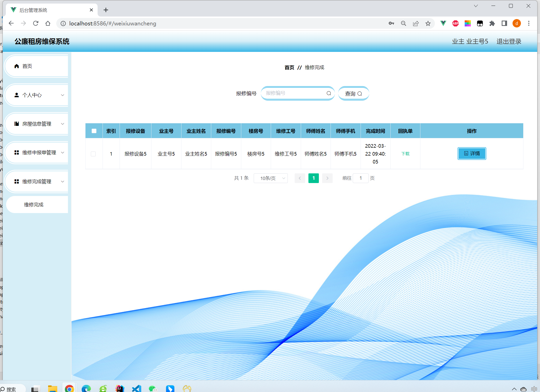
Task: Open the 10条/页 page size dropdown
Action: (x=271, y=178)
